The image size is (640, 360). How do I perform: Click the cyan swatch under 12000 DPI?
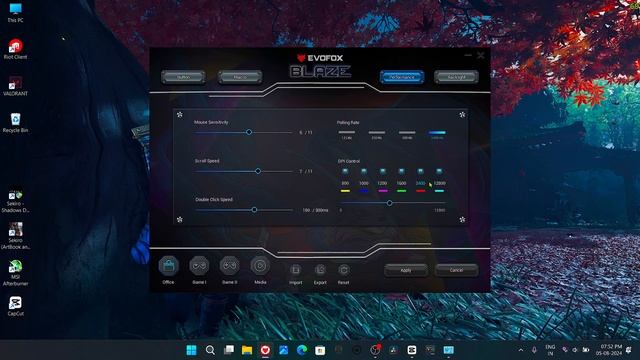click(439, 191)
